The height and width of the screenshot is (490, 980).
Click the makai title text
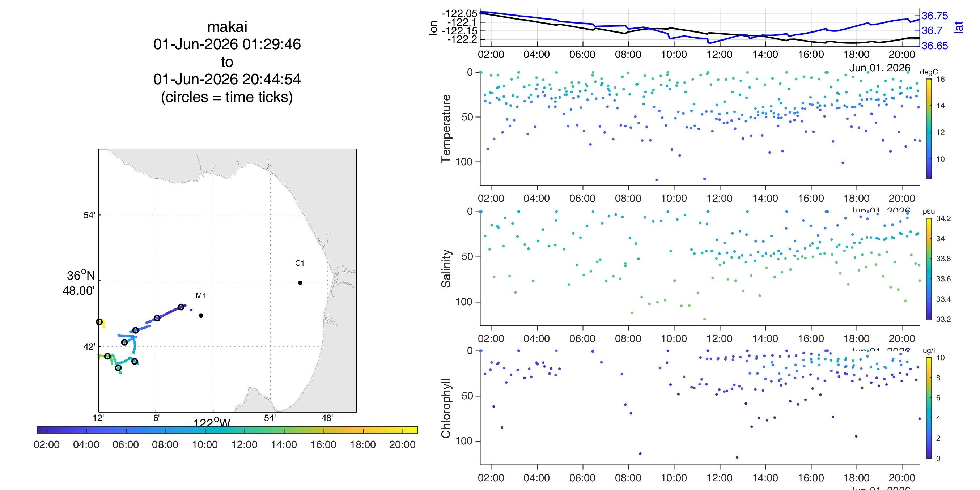click(x=227, y=27)
